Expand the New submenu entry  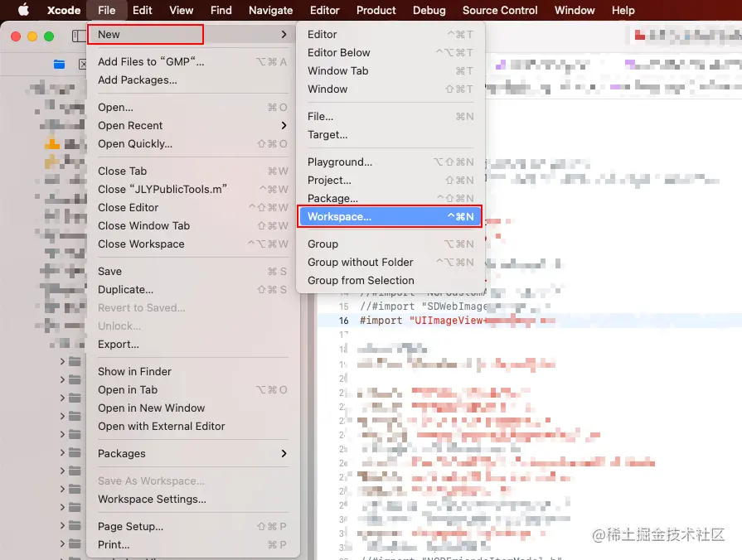click(192, 35)
